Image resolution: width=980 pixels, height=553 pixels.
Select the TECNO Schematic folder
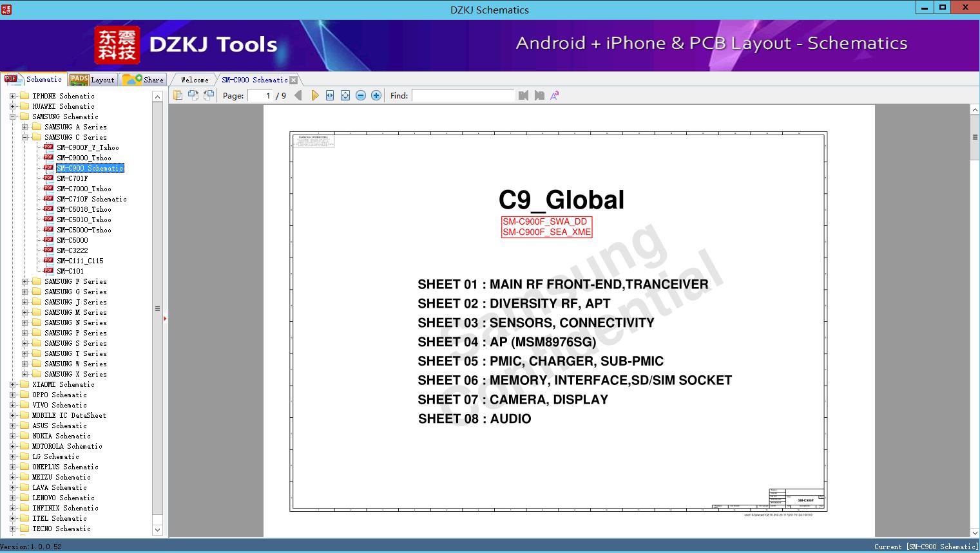click(61, 529)
